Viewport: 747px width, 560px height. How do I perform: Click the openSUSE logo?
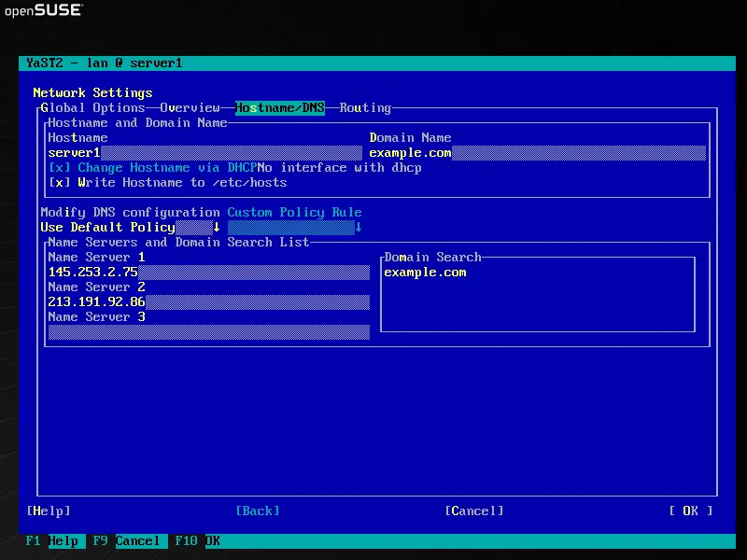coord(43,10)
